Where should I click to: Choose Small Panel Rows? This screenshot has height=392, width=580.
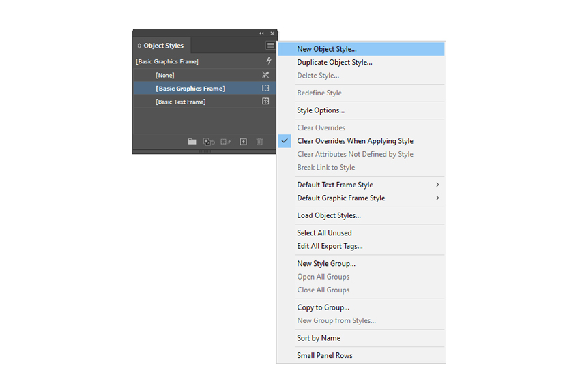click(x=361, y=356)
